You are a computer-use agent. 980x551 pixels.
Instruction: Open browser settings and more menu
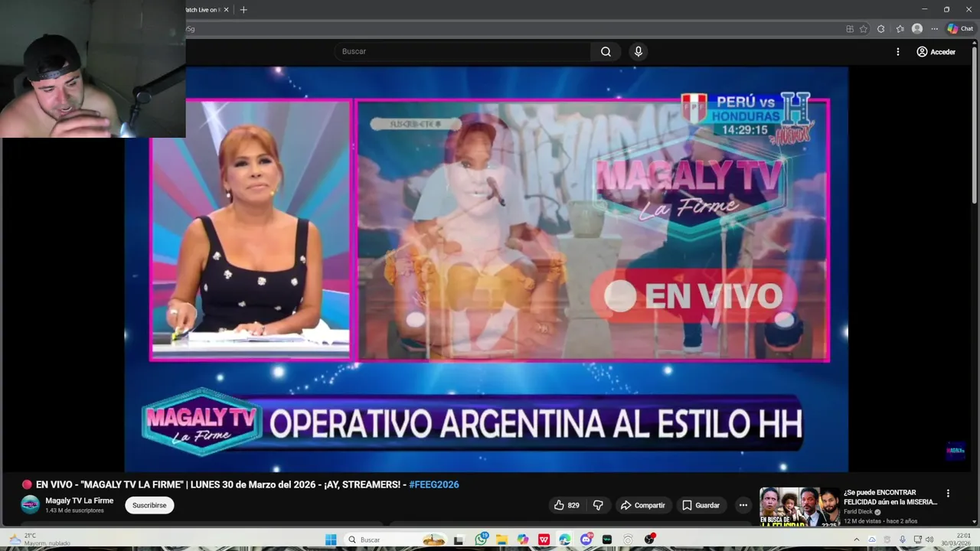click(x=934, y=29)
